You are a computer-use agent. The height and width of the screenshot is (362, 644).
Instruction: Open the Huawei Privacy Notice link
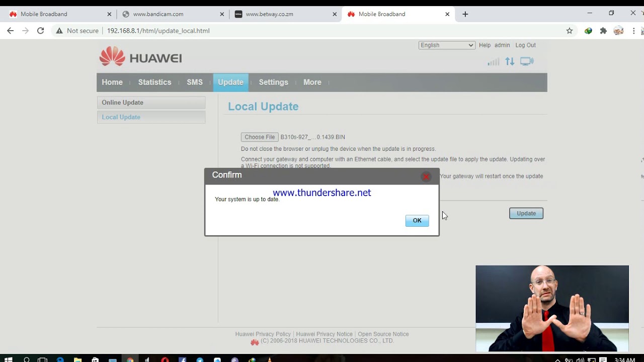point(324,334)
